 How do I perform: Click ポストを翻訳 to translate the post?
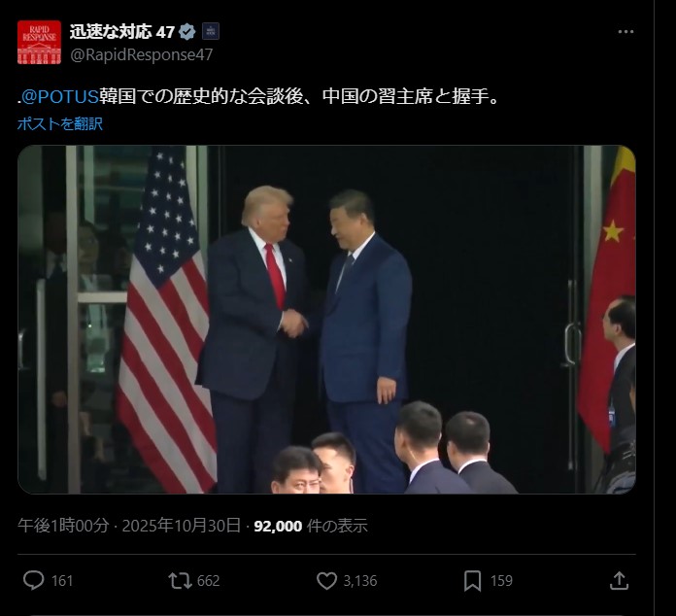click(60, 123)
